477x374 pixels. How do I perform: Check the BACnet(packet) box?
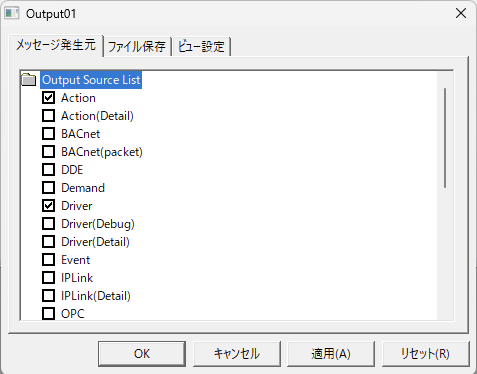49,152
